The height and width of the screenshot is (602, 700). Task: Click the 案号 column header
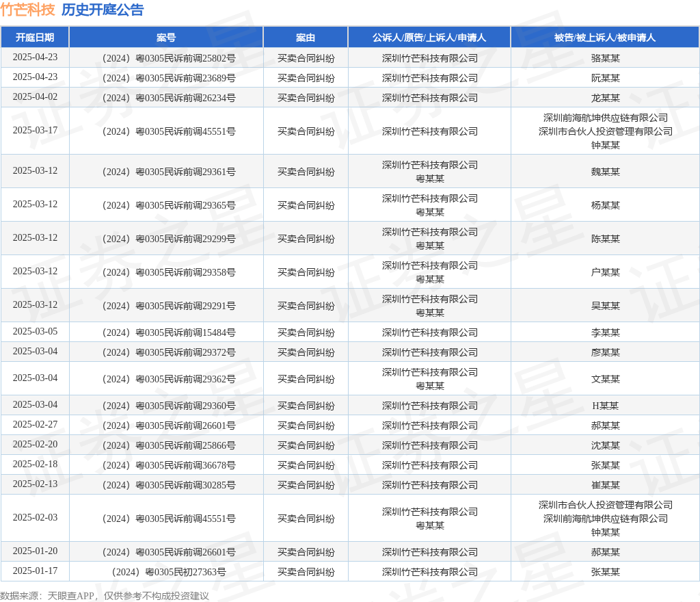click(166, 38)
